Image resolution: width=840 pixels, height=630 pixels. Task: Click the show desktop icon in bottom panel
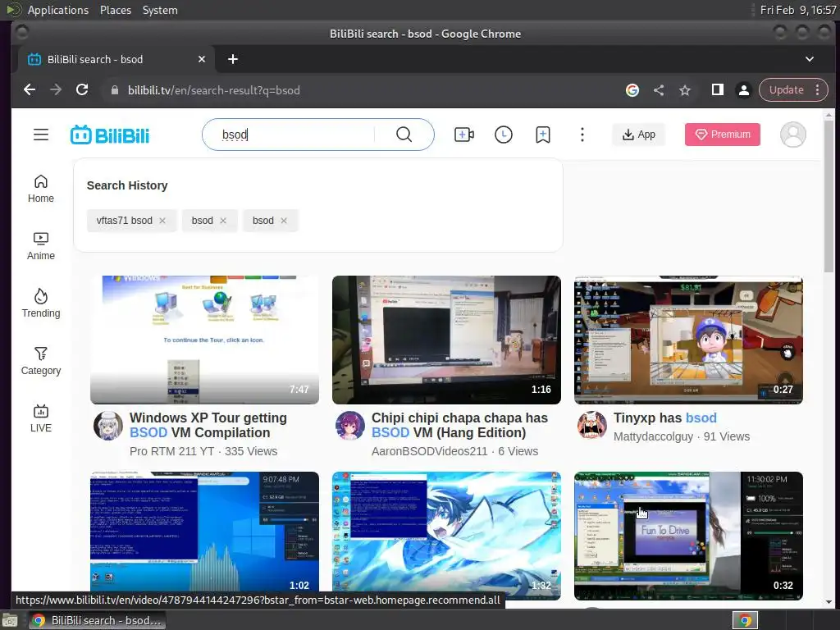10,621
